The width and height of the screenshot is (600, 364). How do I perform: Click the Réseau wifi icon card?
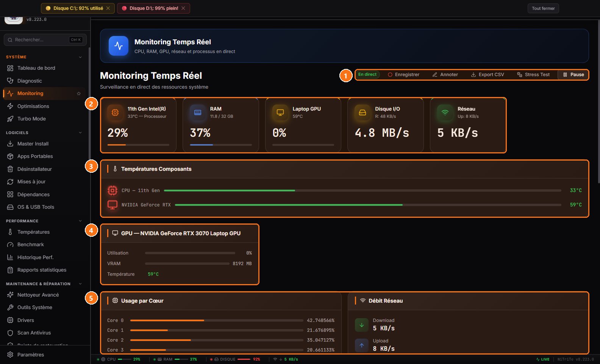(x=445, y=112)
